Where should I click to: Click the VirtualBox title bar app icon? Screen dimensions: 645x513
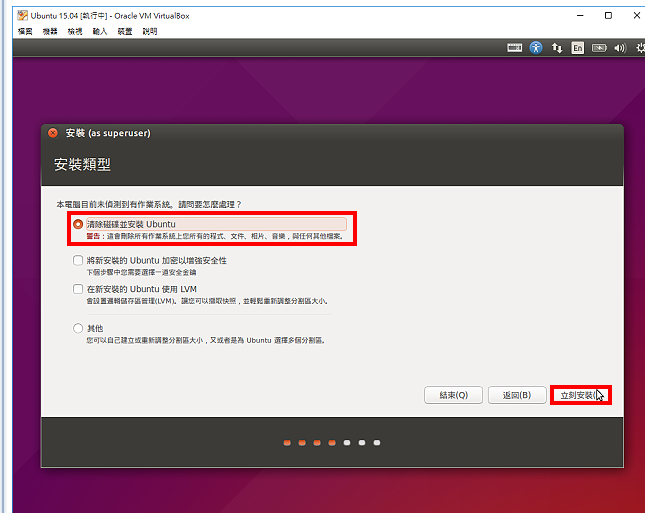pyautogui.click(x=23, y=16)
